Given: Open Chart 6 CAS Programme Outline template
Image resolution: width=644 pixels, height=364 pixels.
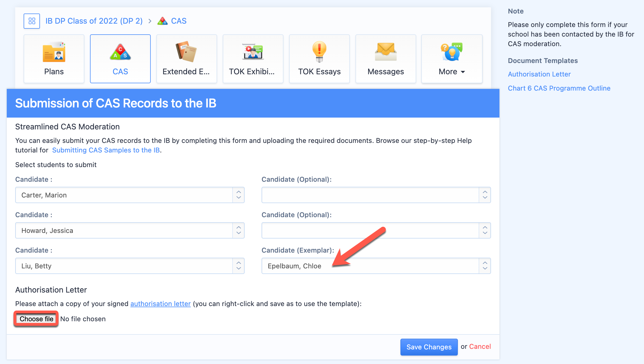Looking at the screenshot, I should pyautogui.click(x=559, y=88).
